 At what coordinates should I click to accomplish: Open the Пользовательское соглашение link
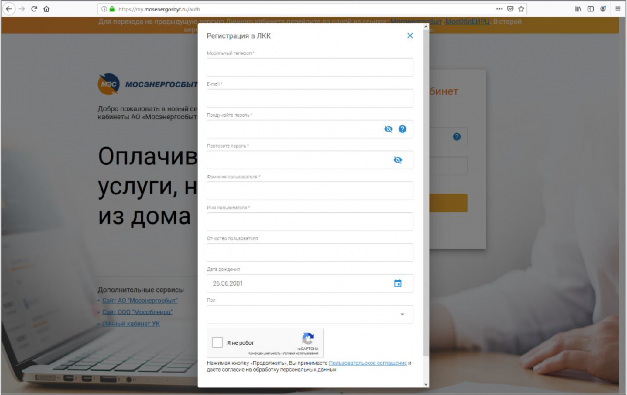point(367,363)
